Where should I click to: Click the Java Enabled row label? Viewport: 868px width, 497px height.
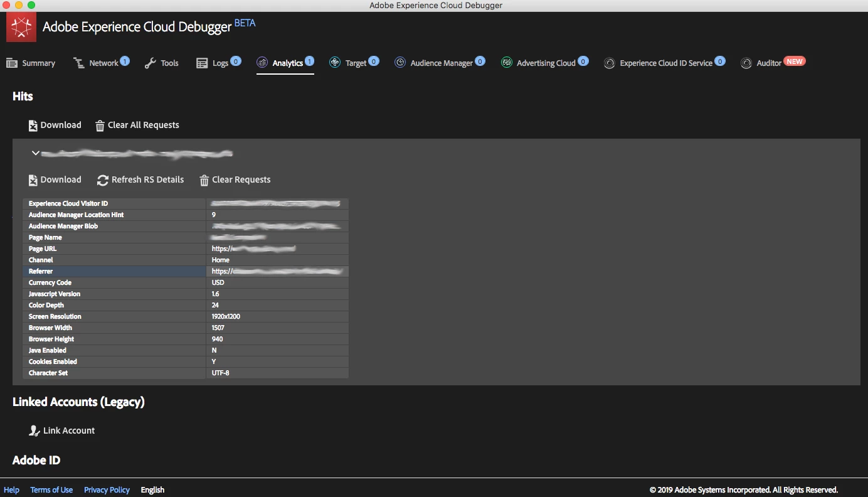48,351
